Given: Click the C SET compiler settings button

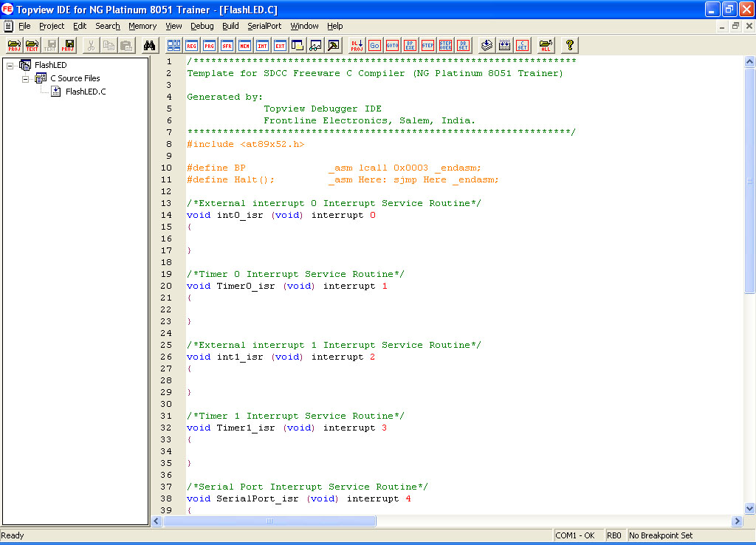Looking at the screenshot, I should click(523, 45).
